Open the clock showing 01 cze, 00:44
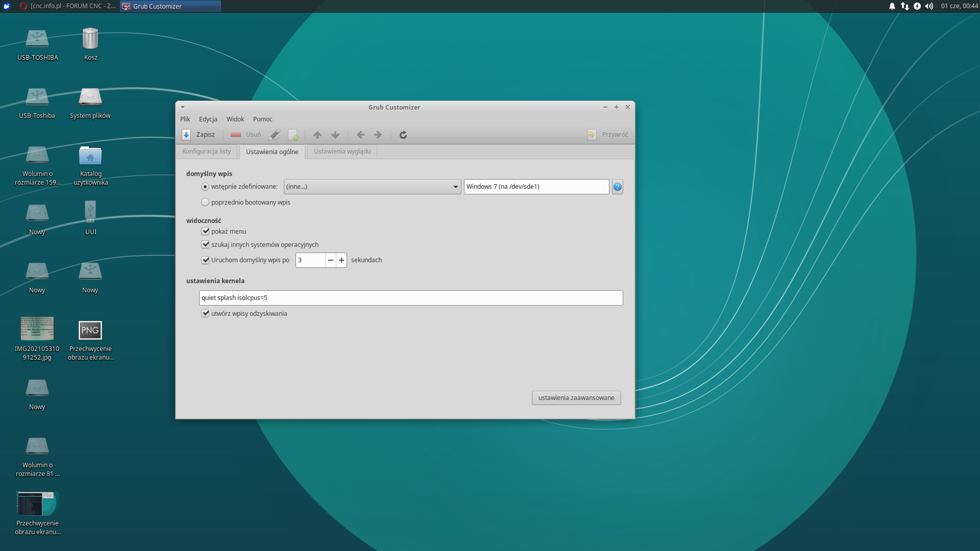This screenshot has width=980, height=551. (x=960, y=6)
